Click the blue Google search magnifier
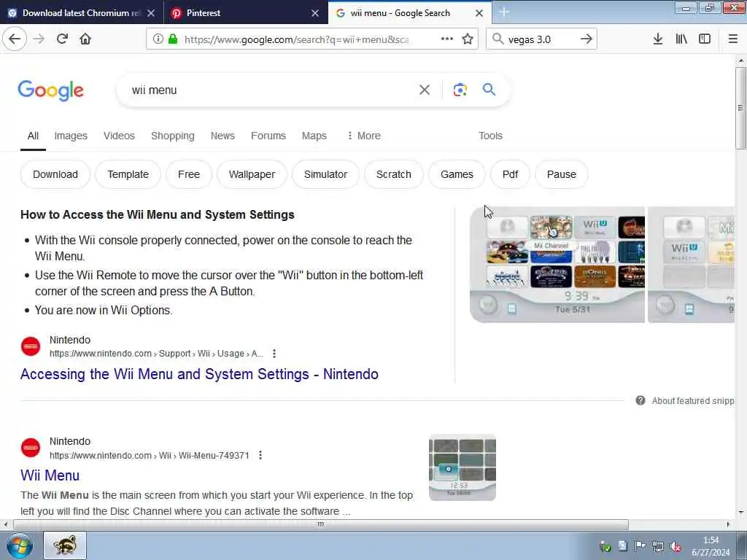The image size is (747, 560). click(489, 90)
